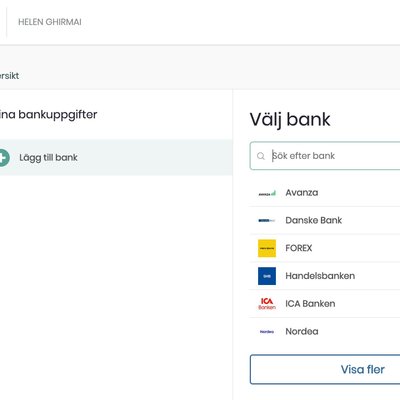
Task: Click the blue Handelsbanken logo icon
Action: 267,276
